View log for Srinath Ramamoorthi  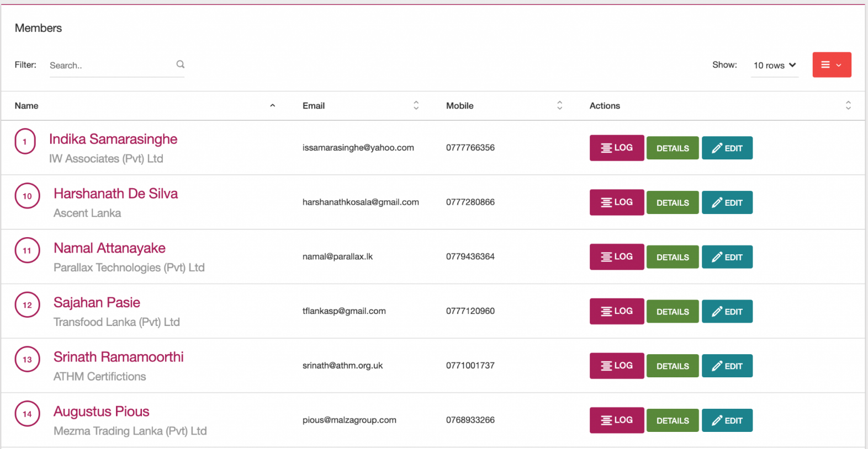click(x=617, y=366)
